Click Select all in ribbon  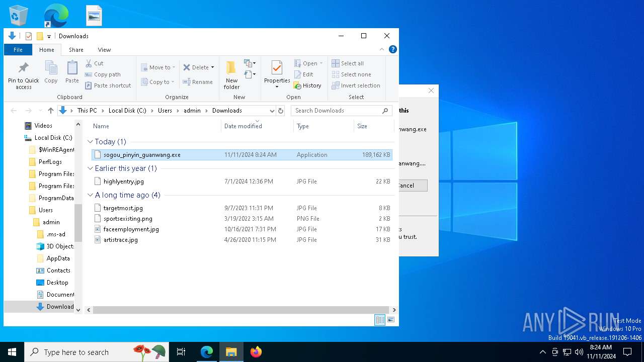[x=348, y=63]
